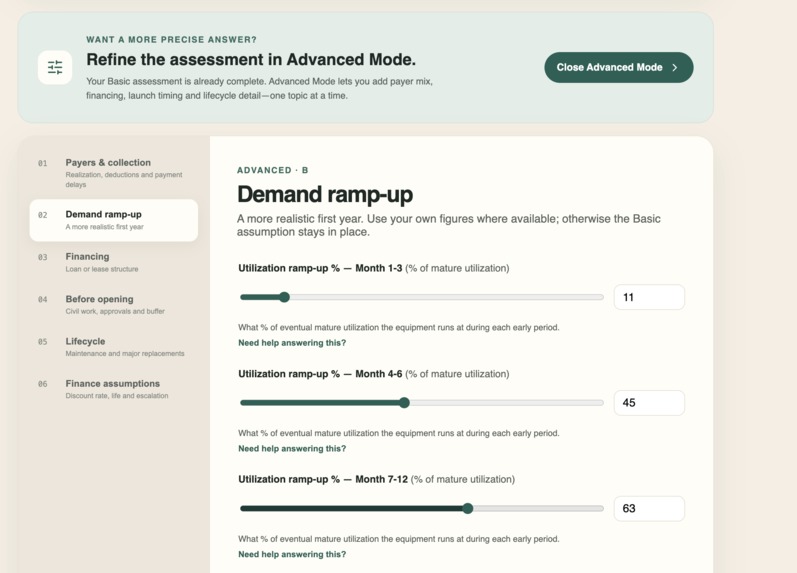The height and width of the screenshot is (573, 797).
Task: Click the Month 4-6 value field showing 45
Action: [x=649, y=403]
